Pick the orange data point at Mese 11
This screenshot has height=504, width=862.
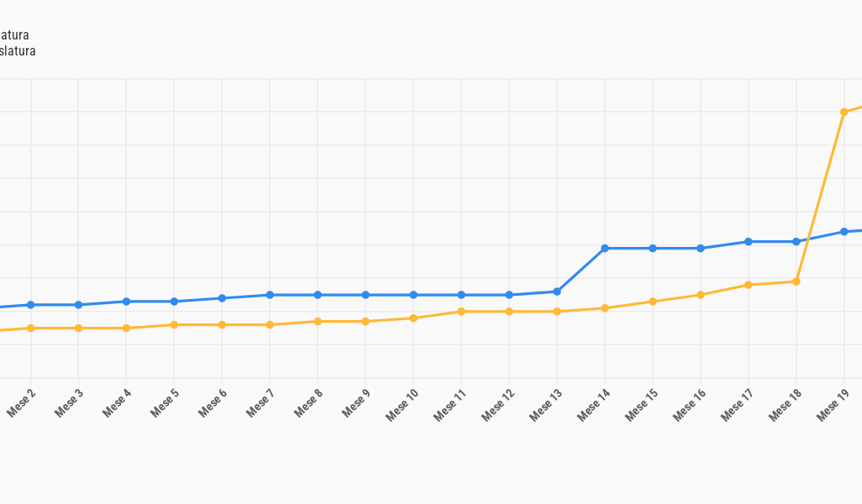tap(461, 312)
